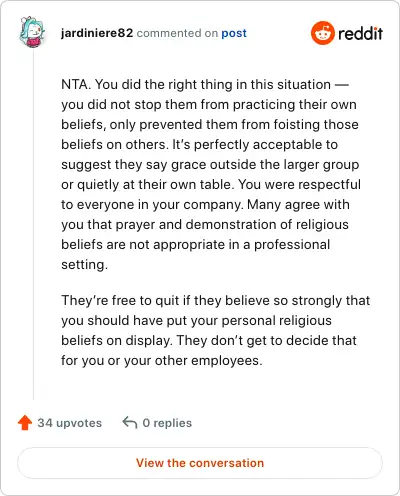Click the paragraph starting "They're free to quit"

point(216,330)
